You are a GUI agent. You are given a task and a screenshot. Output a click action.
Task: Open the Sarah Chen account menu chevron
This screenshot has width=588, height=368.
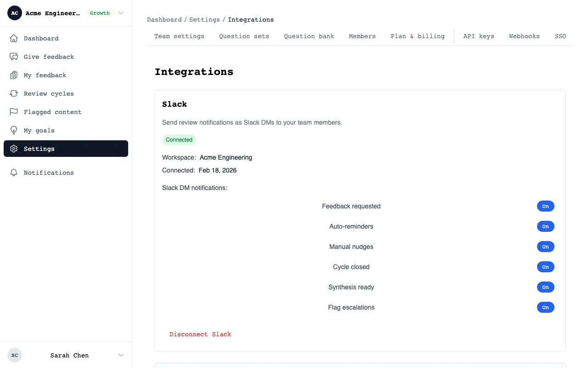click(121, 355)
